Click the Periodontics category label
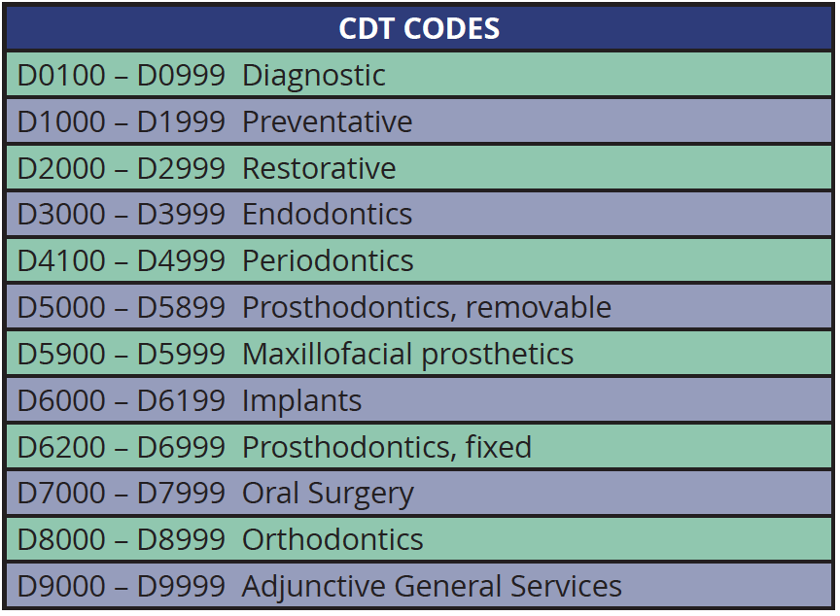Image resolution: width=840 pixels, height=616 pixels. pyautogui.click(x=328, y=260)
